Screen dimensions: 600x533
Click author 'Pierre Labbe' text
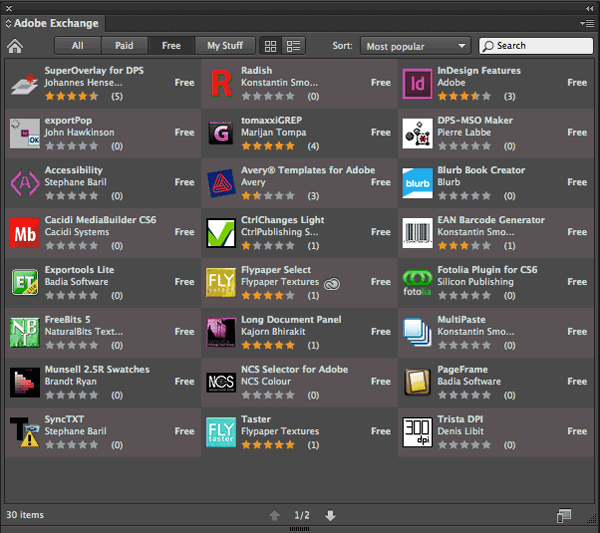point(464,132)
